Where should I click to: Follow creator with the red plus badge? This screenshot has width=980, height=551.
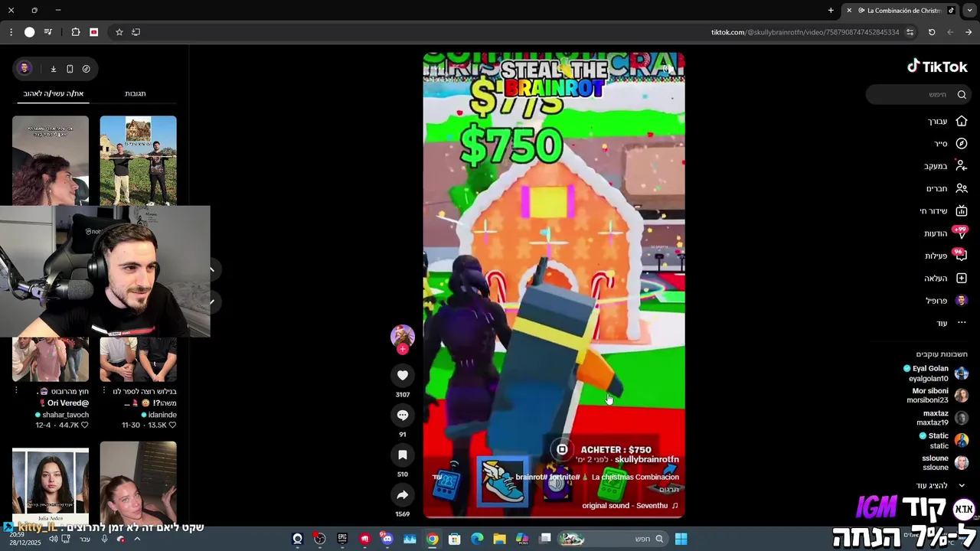pos(403,349)
